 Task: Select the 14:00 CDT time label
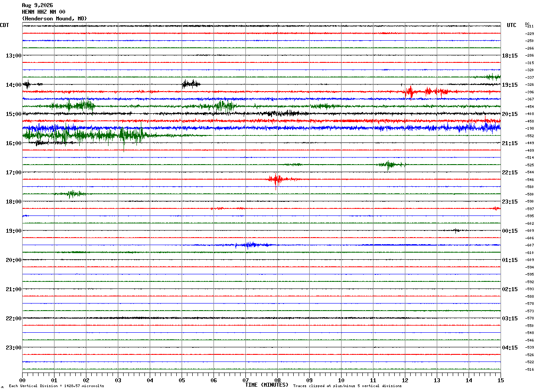[14, 85]
